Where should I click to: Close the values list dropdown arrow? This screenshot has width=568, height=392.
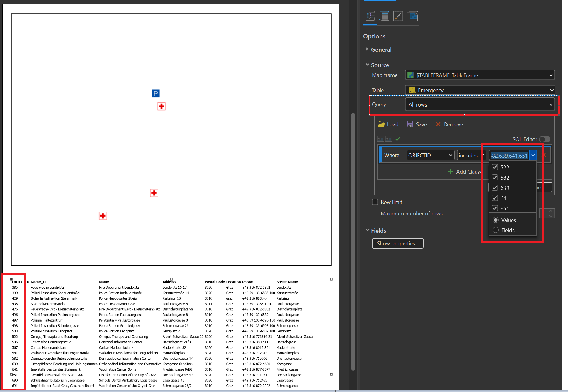pyautogui.click(x=533, y=155)
